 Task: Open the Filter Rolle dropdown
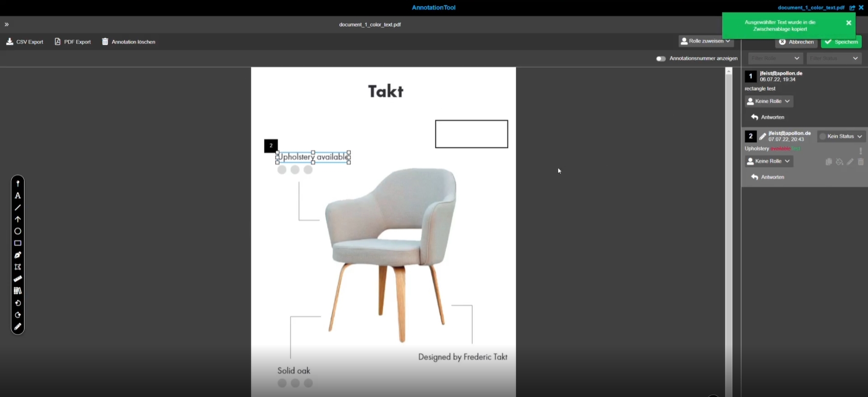775,59
